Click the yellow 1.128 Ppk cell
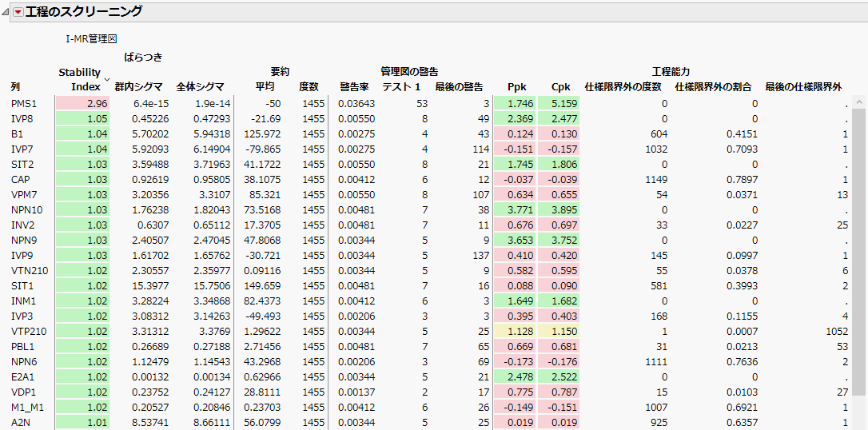Screen dimensions: 868x430 pos(516,331)
